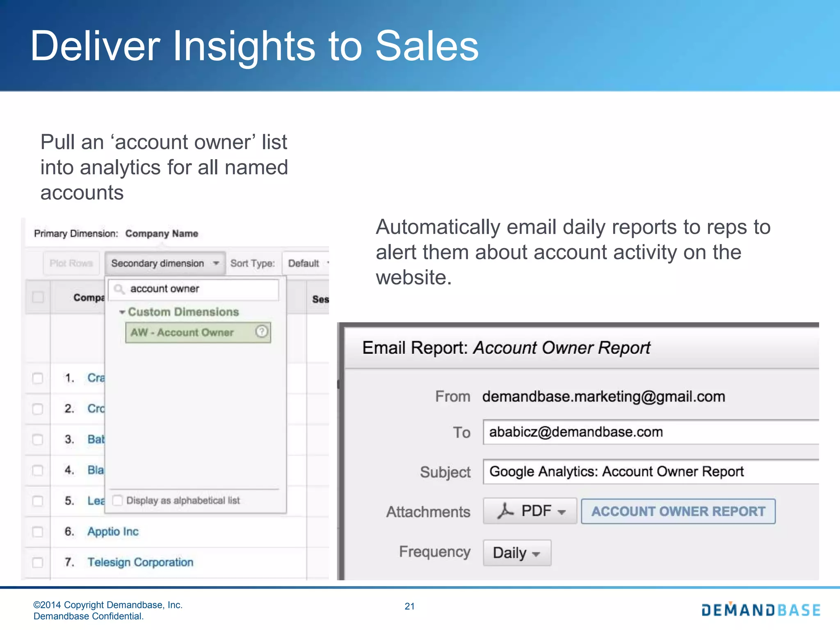The image size is (840, 630).
Task: Click the account owner search field
Action: point(194,289)
